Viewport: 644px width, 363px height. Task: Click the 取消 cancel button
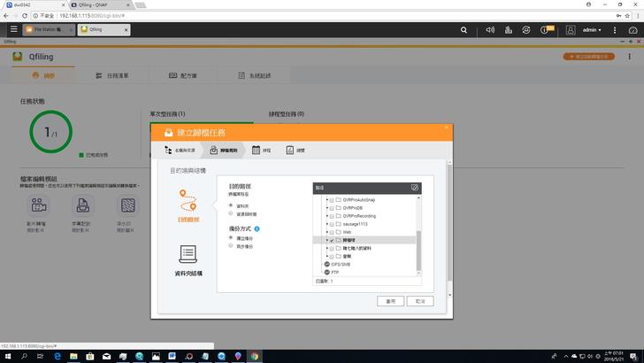(420, 301)
